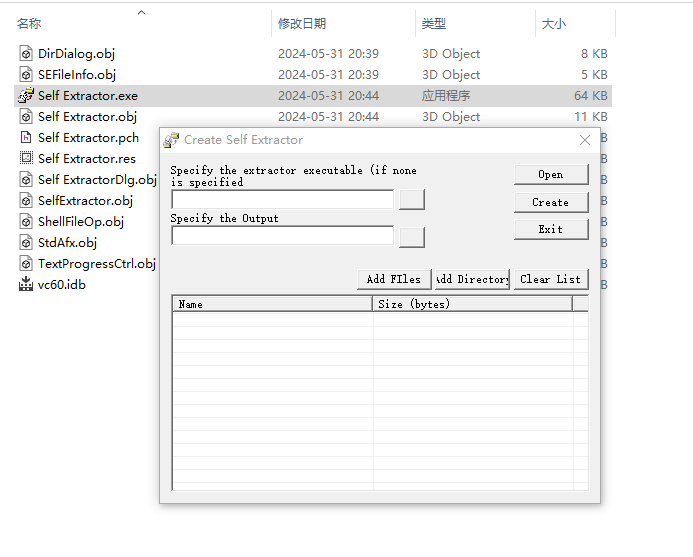Click the DirDialog.obj file icon

click(26, 53)
